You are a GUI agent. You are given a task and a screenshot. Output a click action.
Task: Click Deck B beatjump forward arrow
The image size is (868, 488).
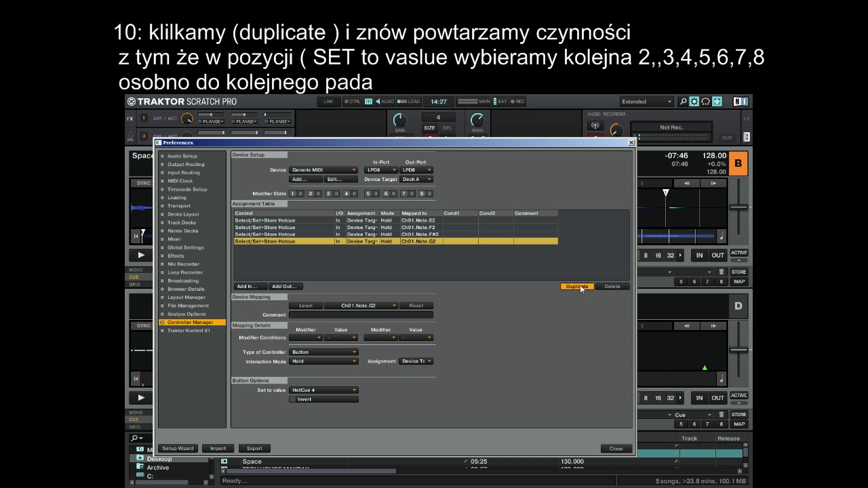point(713,183)
